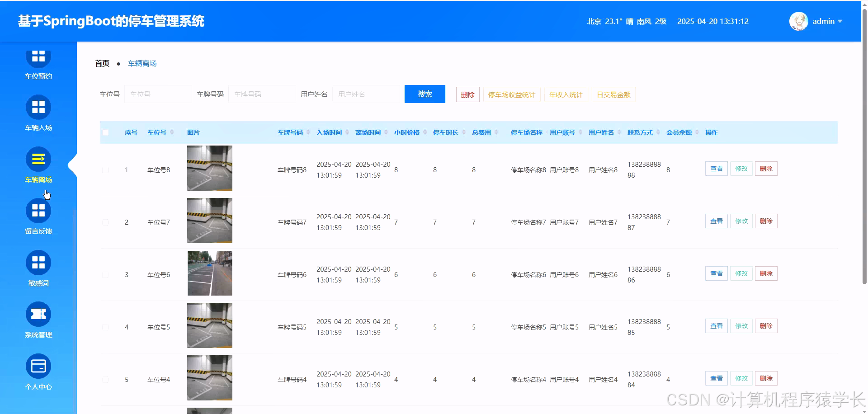Open 日交易金额 chart
The width and height of the screenshot is (868, 414).
coord(613,94)
